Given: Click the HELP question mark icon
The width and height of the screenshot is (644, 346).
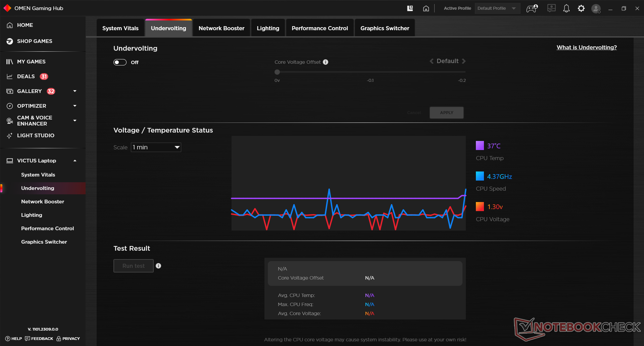Looking at the screenshot, I should pyautogui.click(x=8, y=339).
